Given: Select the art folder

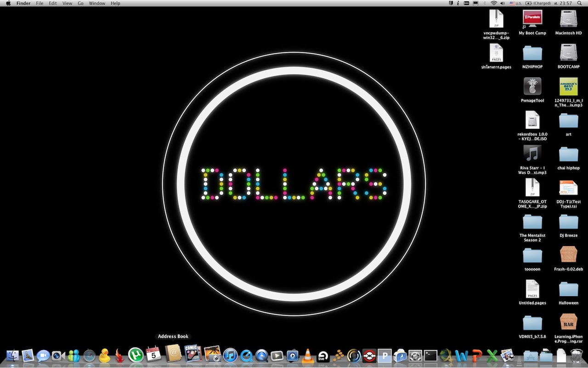Looking at the screenshot, I should coord(569,121).
